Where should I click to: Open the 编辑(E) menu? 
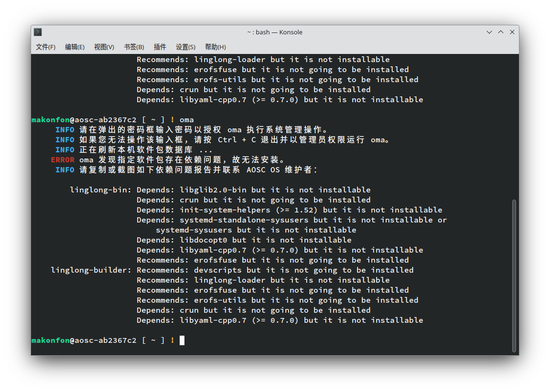click(x=75, y=47)
